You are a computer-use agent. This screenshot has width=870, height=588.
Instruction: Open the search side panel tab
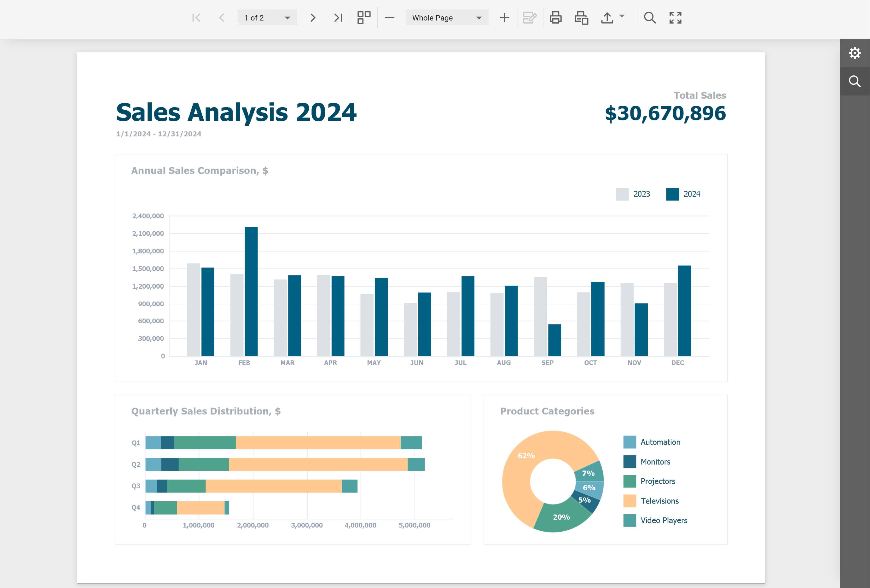[x=855, y=81]
